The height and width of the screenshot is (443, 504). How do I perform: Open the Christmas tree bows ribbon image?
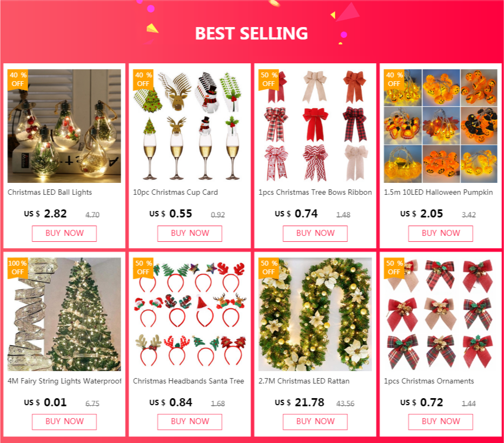pos(315,126)
